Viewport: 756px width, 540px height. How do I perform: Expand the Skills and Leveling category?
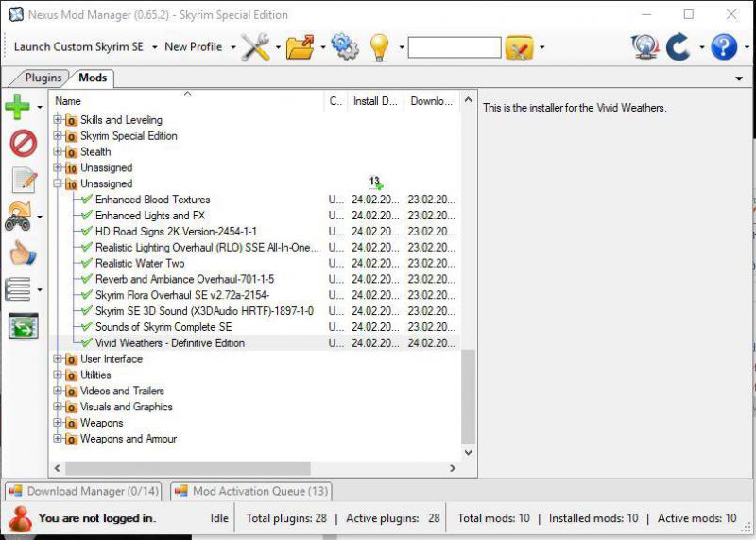(58, 120)
